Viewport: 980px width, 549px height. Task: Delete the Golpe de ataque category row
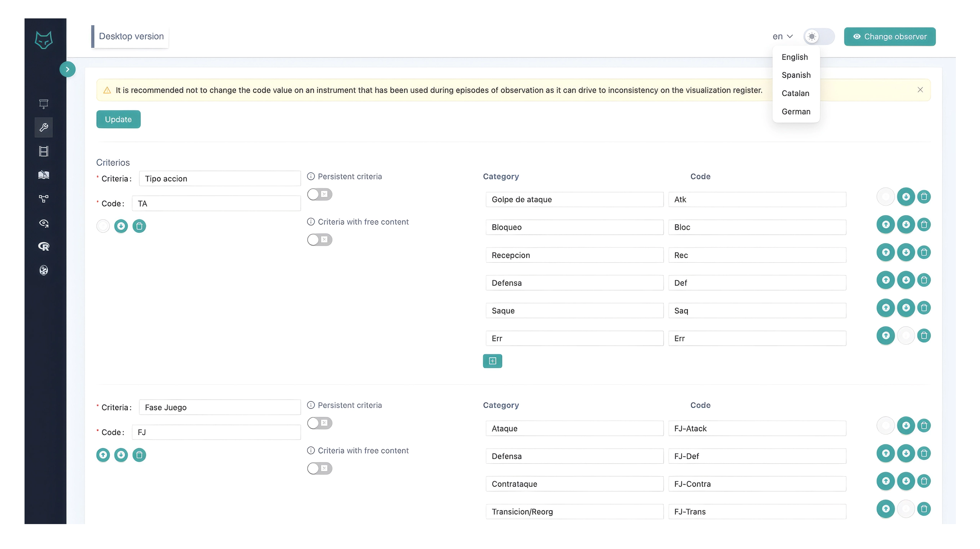click(924, 197)
